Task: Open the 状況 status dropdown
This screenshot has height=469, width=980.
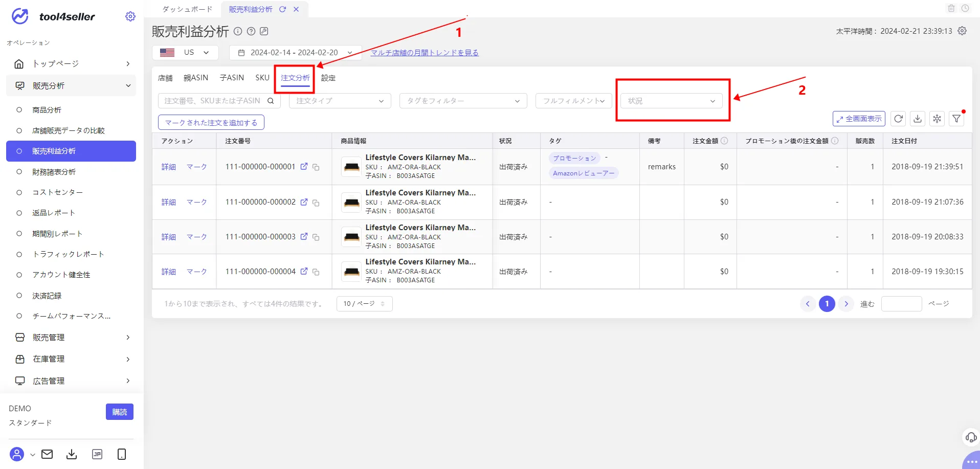Action: coord(672,101)
